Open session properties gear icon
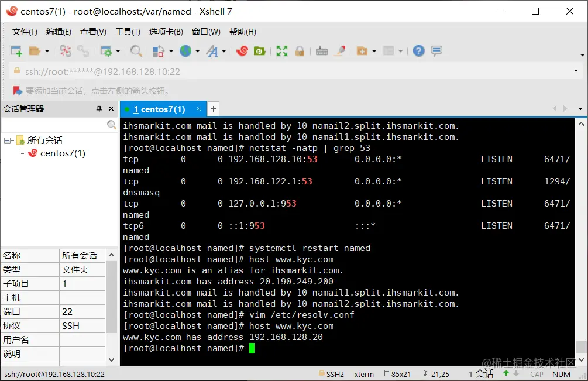The width and height of the screenshot is (588, 381). 106,51
